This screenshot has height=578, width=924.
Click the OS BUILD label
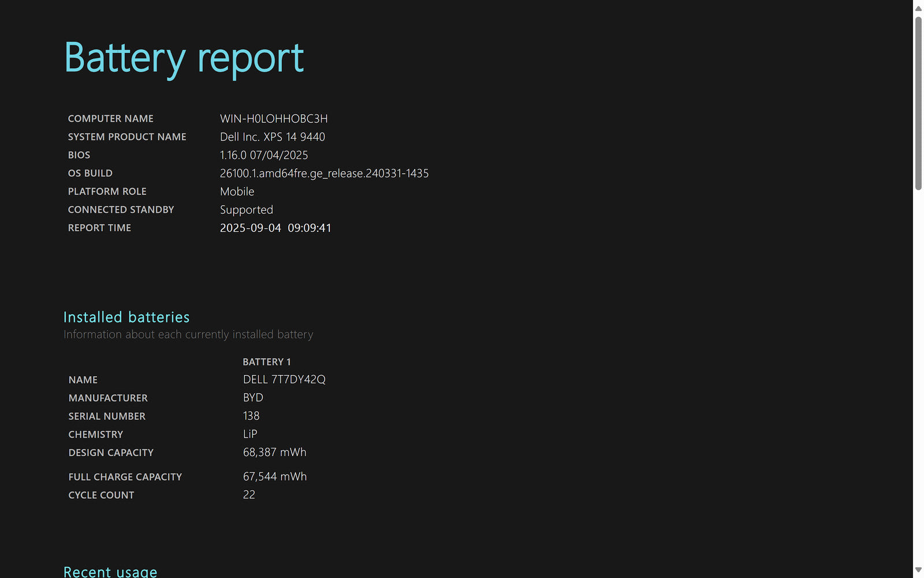pos(90,173)
